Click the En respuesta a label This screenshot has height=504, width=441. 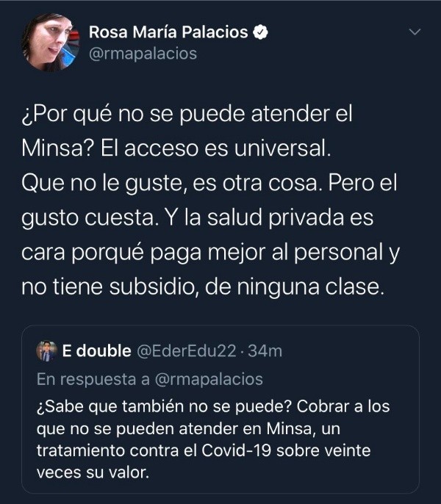pos(93,379)
